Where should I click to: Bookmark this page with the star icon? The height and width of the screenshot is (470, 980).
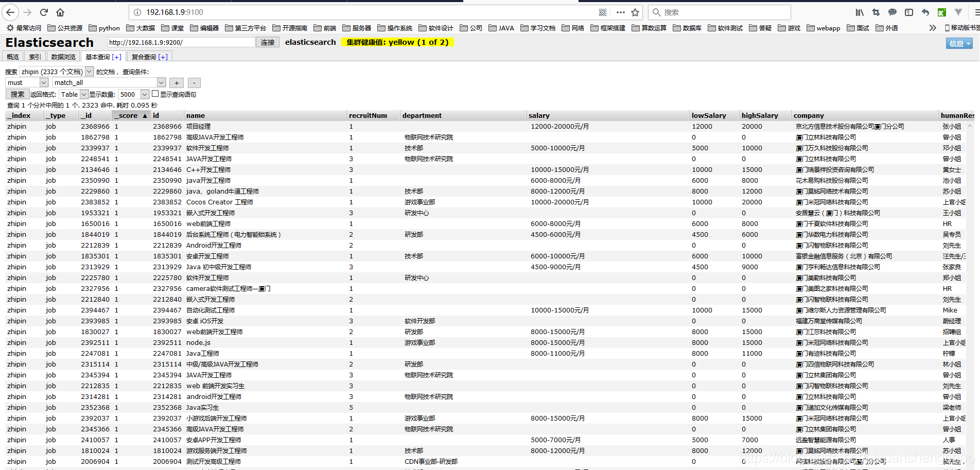[635, 12]
